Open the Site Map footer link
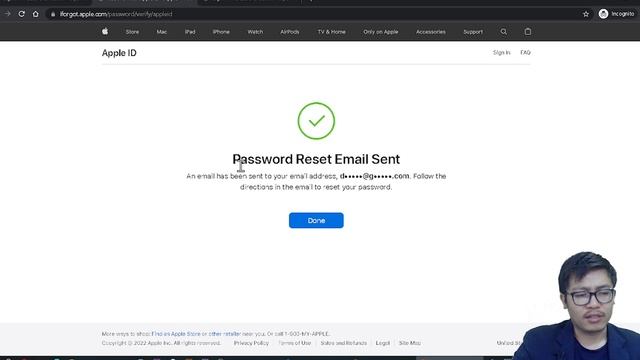Viewport: 640px width, 360px height. [410, 343]
